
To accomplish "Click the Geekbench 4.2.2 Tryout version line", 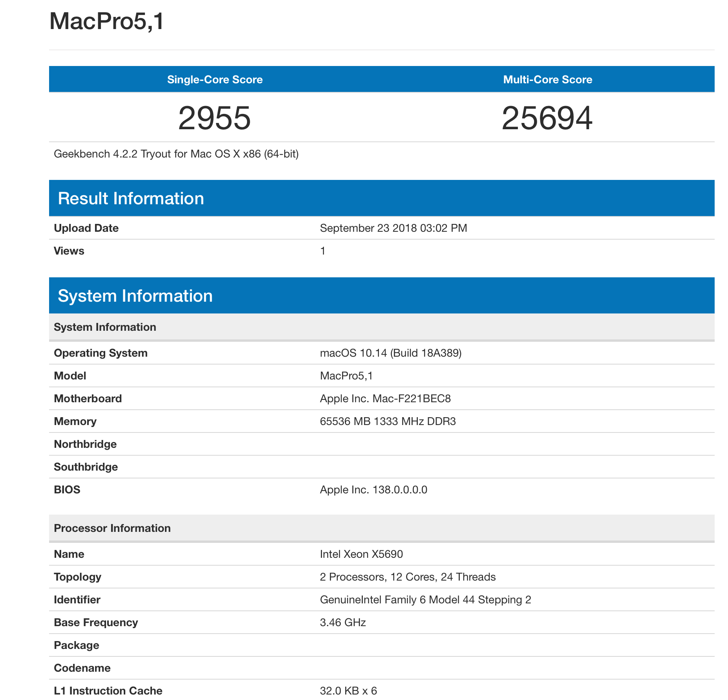I will pos(176,154).
